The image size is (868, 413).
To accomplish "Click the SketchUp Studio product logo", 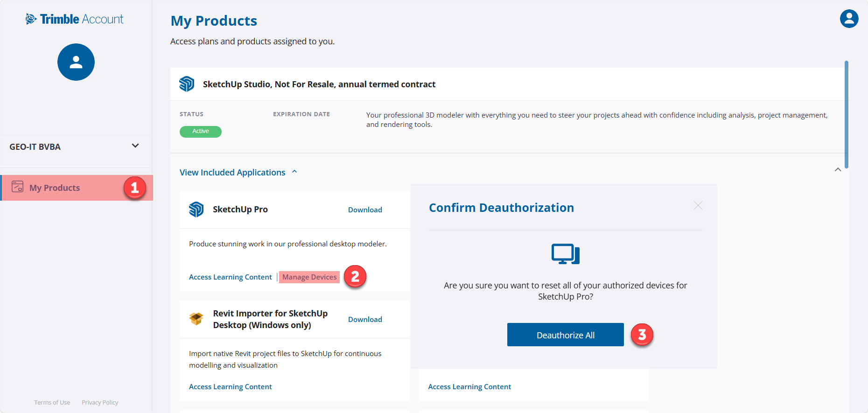I will click(187, 84).
